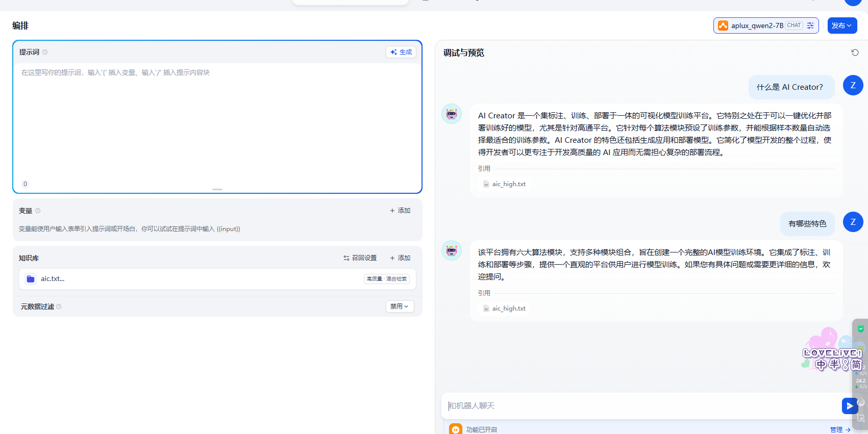Click the 编排 page heading
This screenshot has height=434, width=868.
tap(20, 25)
